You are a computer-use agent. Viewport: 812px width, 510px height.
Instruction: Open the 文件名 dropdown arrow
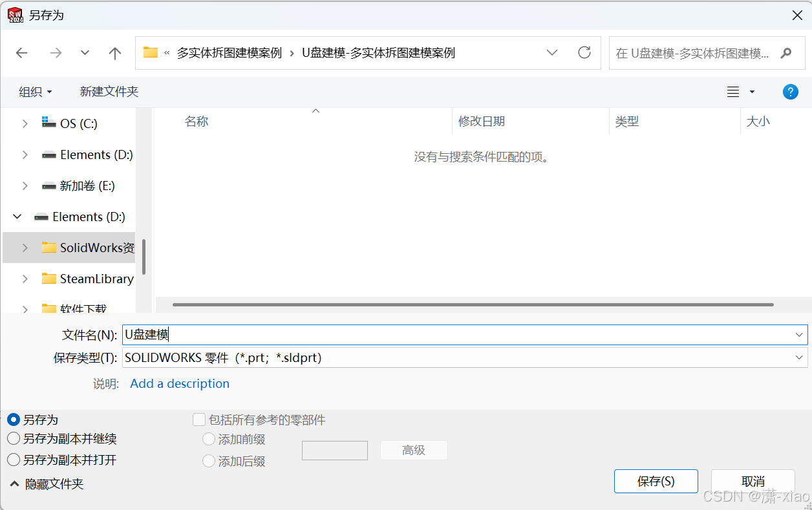click(800, 334)
